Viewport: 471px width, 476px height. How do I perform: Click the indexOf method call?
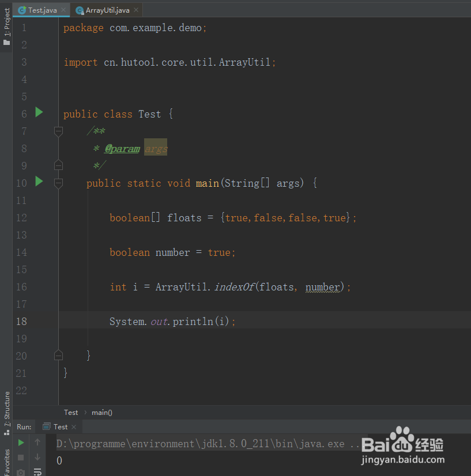click(234, 287)
